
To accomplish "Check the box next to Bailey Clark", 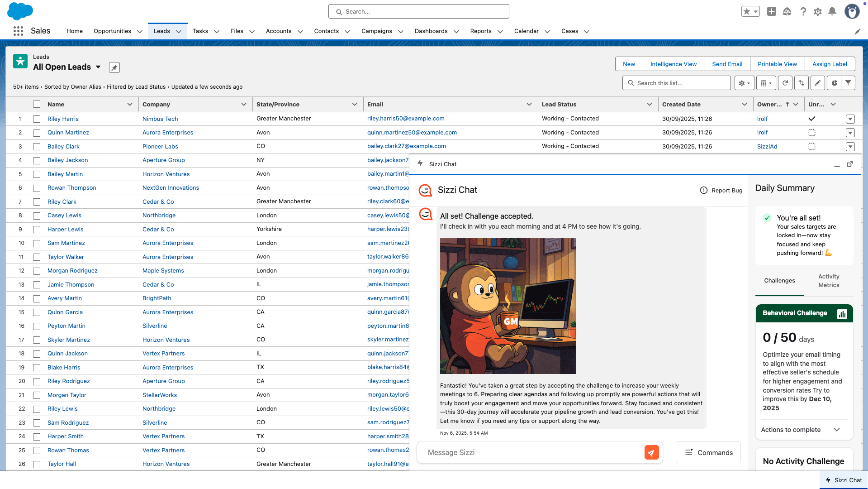I will (x=37, y=147).
